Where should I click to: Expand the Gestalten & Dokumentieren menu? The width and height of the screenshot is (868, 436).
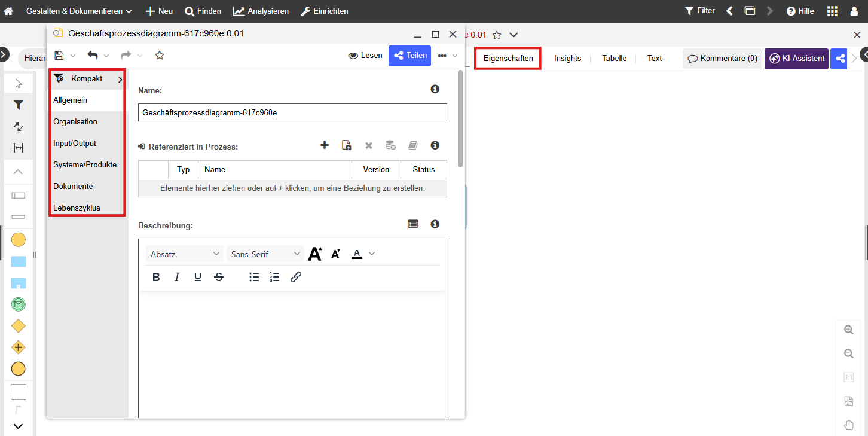pos(79,11)
